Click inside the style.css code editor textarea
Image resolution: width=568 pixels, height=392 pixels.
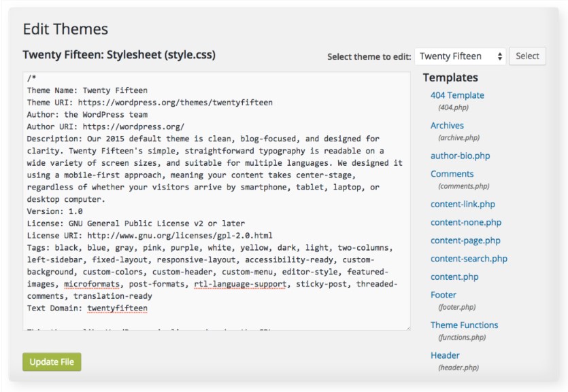(216, 200)
